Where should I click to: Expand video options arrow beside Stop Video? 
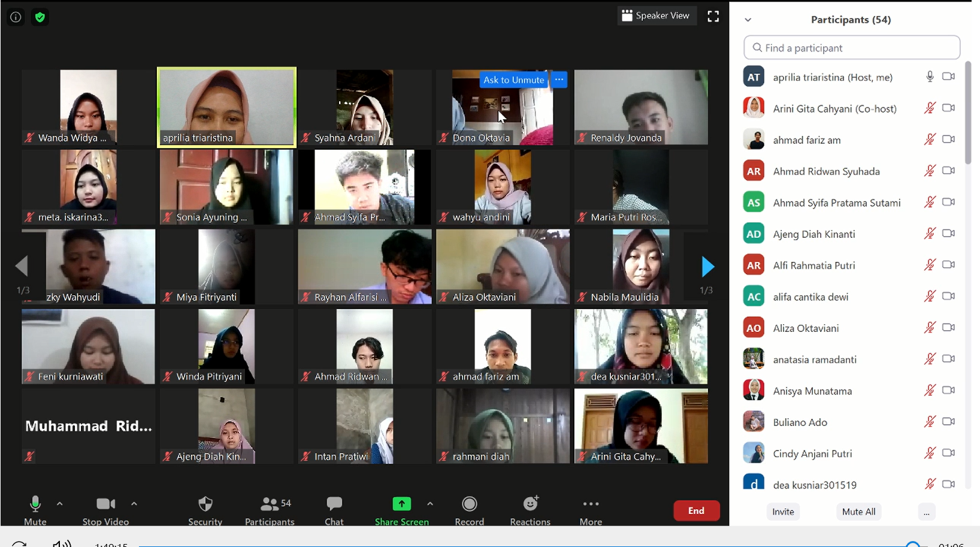click(x=134, y=504)
